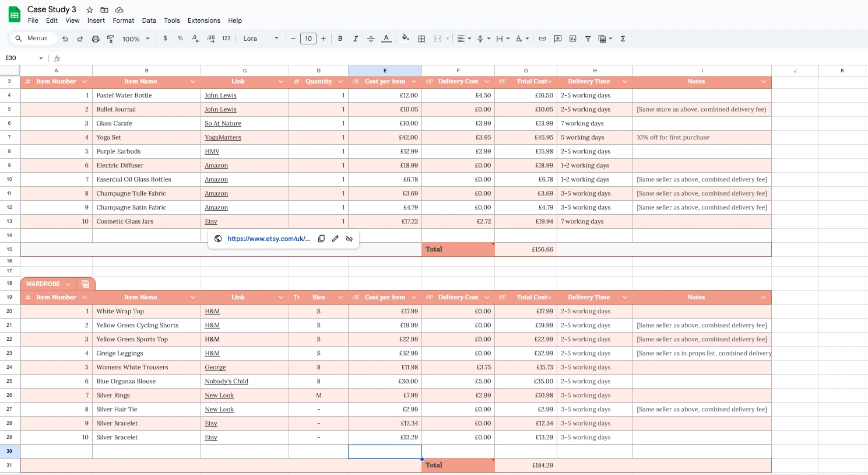Open the File menu

pos(33,20)
